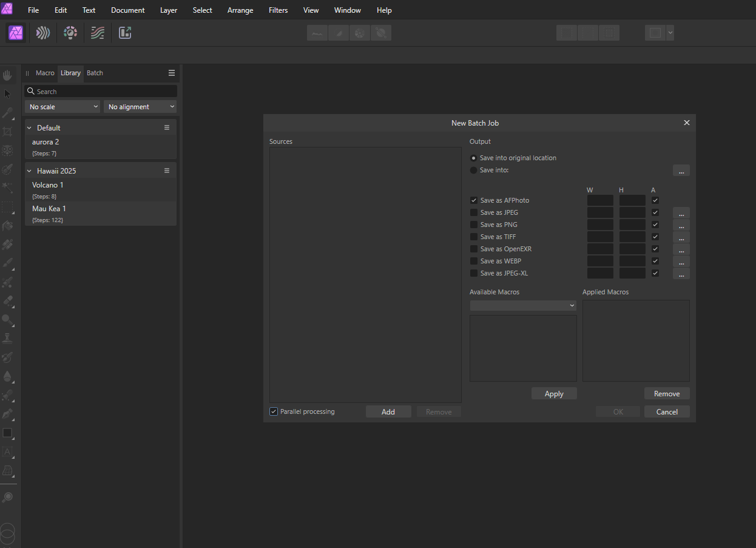
Task: Click the Add button under Sources
Action: pos(388,411)
